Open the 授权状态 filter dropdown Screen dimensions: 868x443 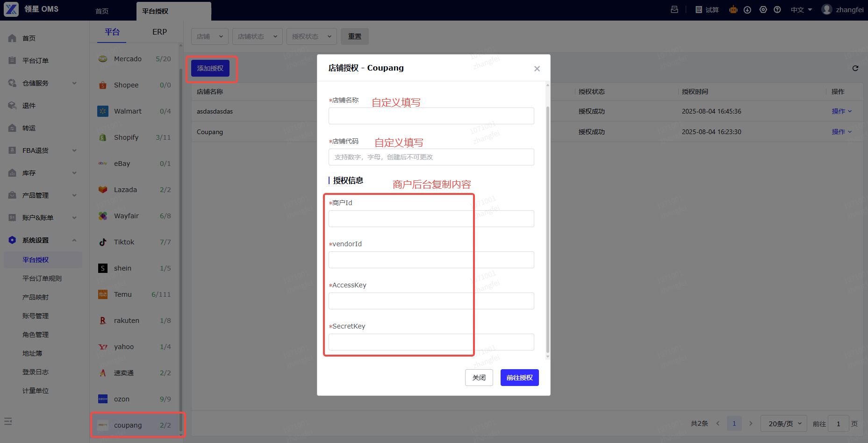312,36
